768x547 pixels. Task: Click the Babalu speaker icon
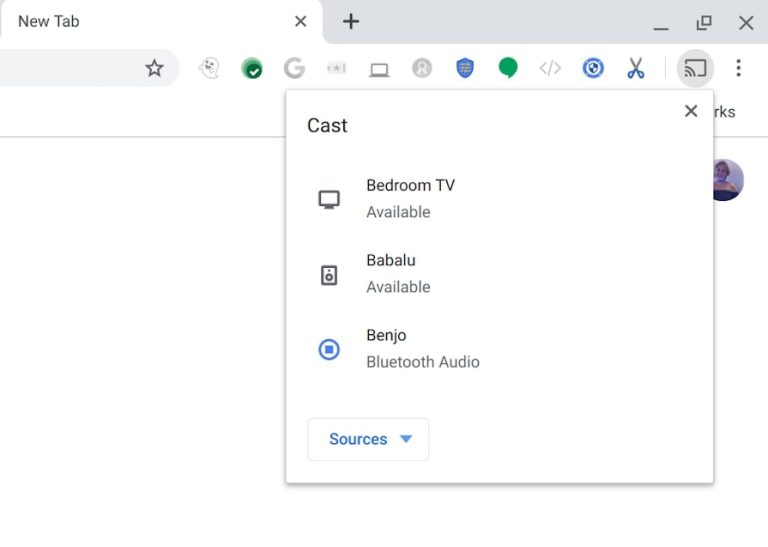coord(329,275)
